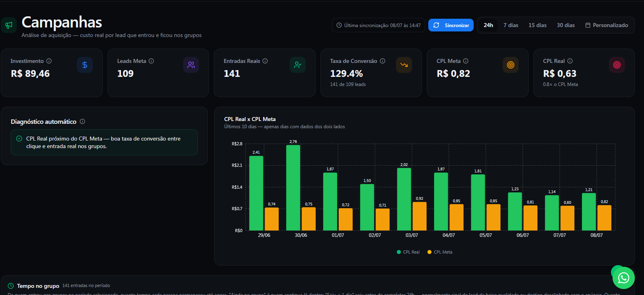Click clock icon beside Tempo no grupo
644x295 pixels.
tap(11, 286)
